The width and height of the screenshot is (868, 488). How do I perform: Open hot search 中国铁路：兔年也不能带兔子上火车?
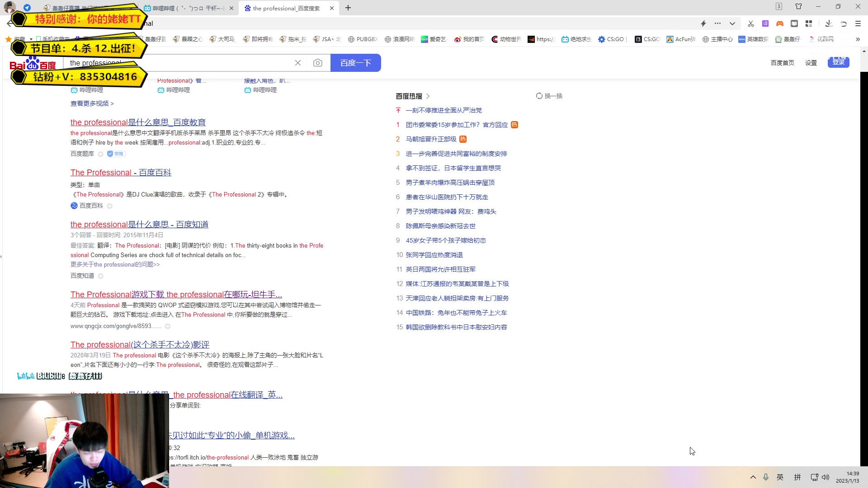(x=456, y=313)
